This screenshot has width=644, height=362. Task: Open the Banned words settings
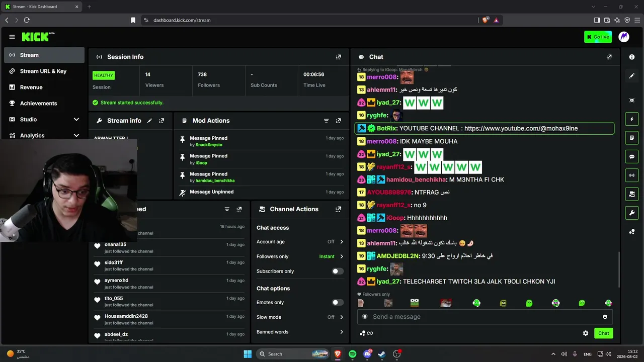point(300,332)
